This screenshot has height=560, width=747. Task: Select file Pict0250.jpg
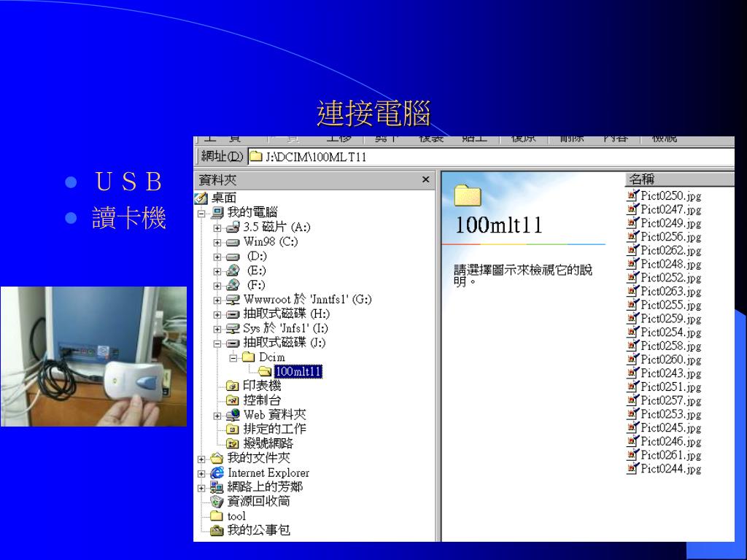click(x=665, y=195)
